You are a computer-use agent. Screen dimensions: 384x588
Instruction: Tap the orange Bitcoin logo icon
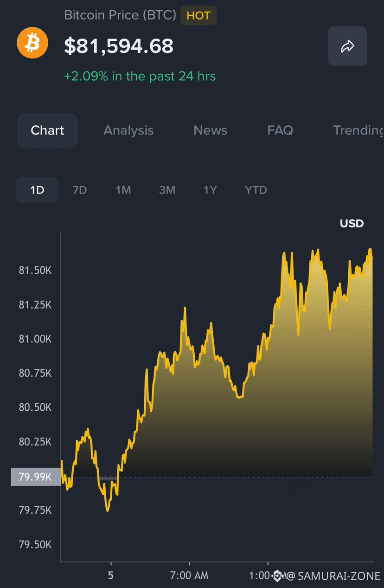coord(32,43)
